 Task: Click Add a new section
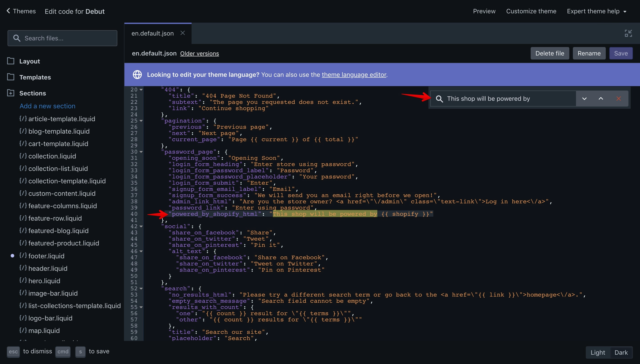(x=48, y=106)
